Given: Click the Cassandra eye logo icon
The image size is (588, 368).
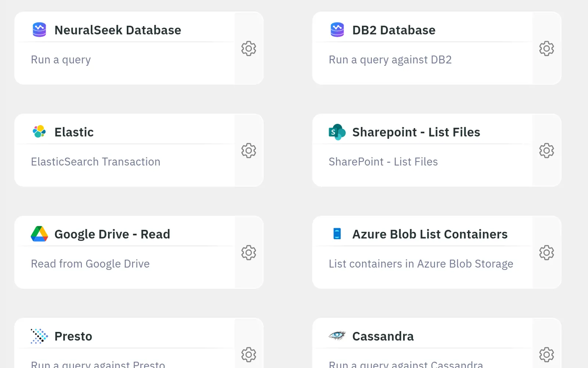Looking at the screenshot, I should coord(337,335).
